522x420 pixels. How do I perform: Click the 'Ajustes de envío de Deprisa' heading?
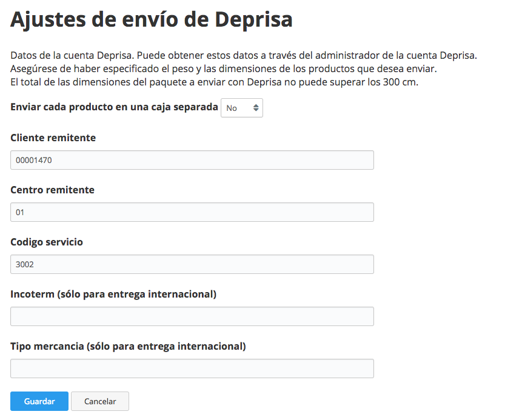click(x=152, y=19)
